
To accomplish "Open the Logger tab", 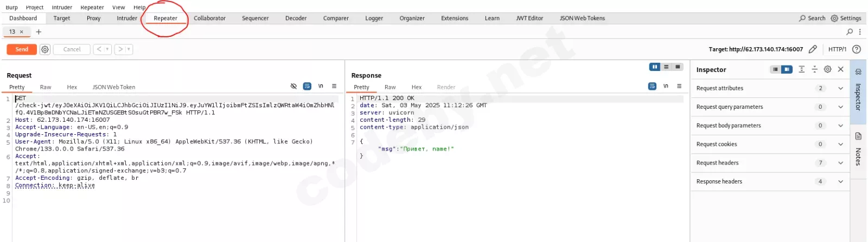I will pyautogui.click(x=374, y=18).
